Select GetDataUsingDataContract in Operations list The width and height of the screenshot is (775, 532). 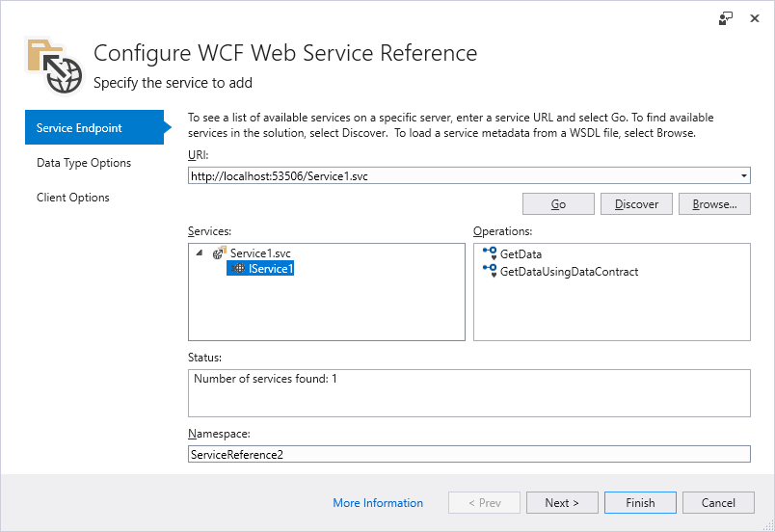click(x=569, y=272)
